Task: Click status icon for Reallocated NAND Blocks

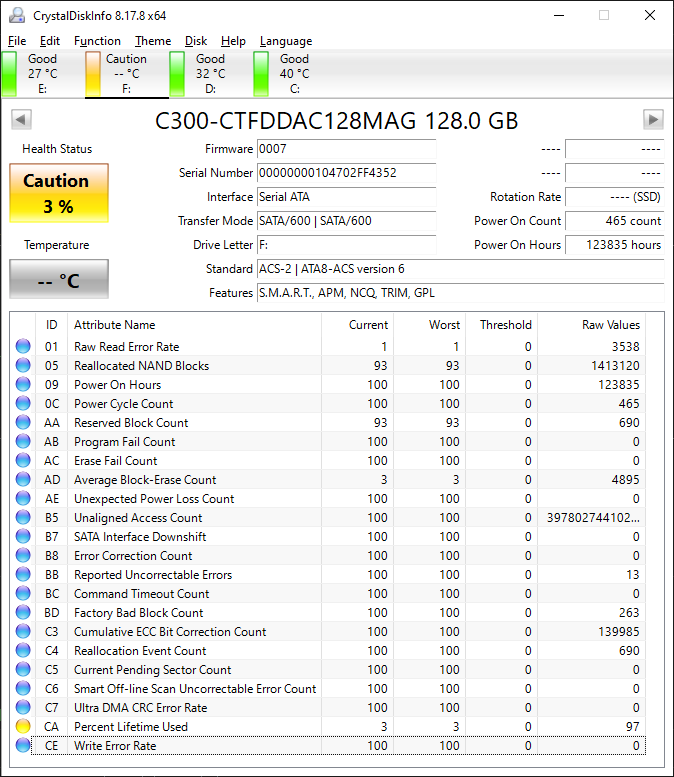Action: click(x=23, y=365)
